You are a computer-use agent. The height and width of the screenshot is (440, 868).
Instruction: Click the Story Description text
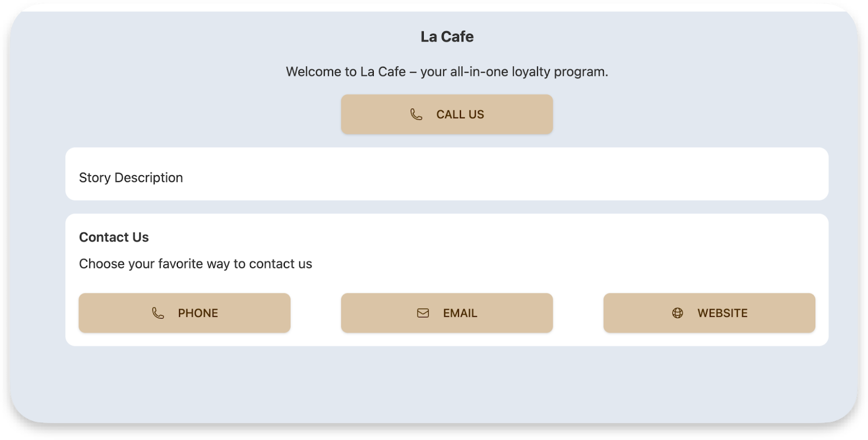coord(131,177)
